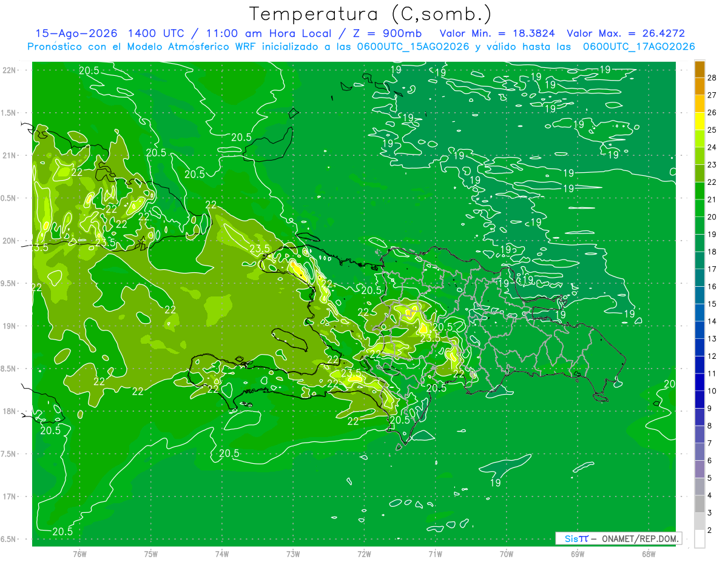Click the "Valor Max. = 26.4272" value
The height and width of the screenshot is (562, 728).
click(x=625, y=33)
